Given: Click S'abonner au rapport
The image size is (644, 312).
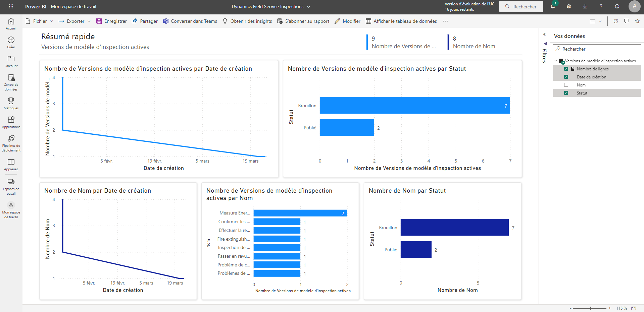Looking at the screenshot, I should pos(303,21).
